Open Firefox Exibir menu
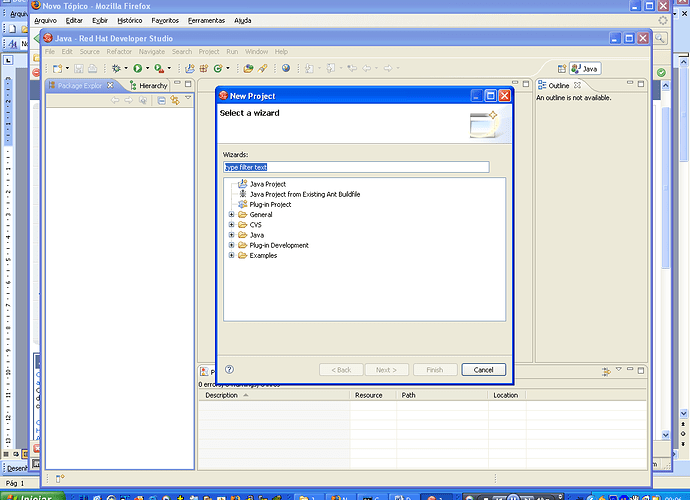 100,21
